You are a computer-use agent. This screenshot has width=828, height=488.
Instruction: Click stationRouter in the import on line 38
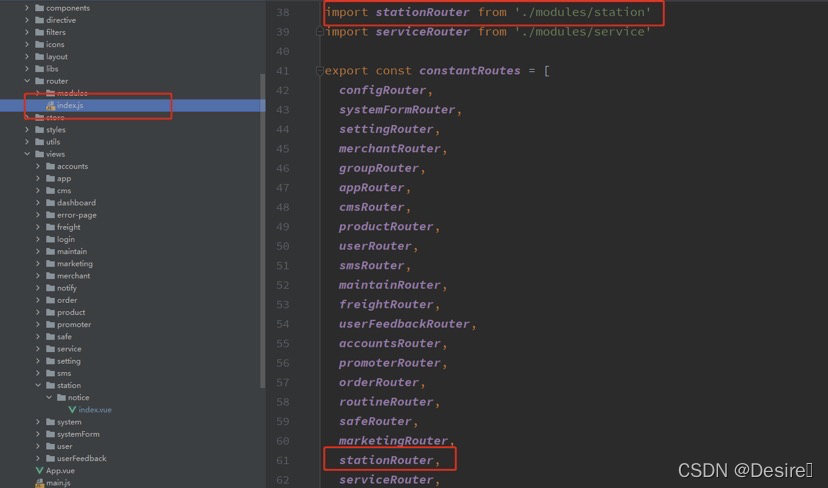coord(422,12)
